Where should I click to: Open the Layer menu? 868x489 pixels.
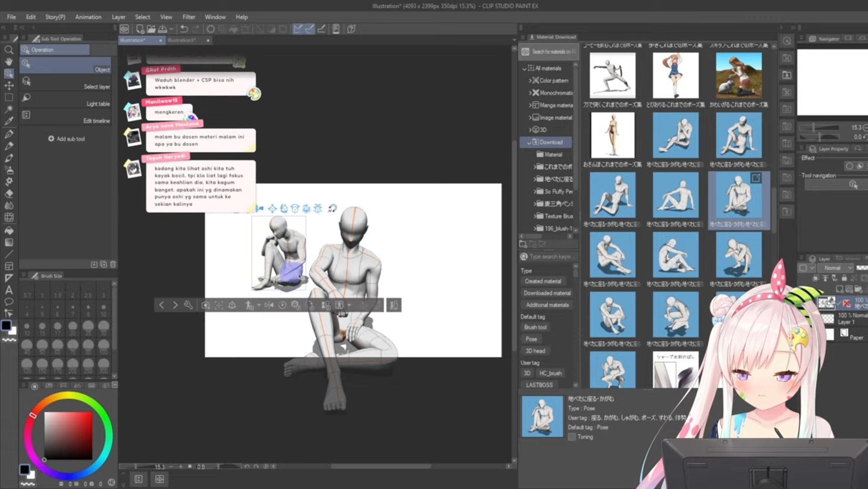click(118, 17)
